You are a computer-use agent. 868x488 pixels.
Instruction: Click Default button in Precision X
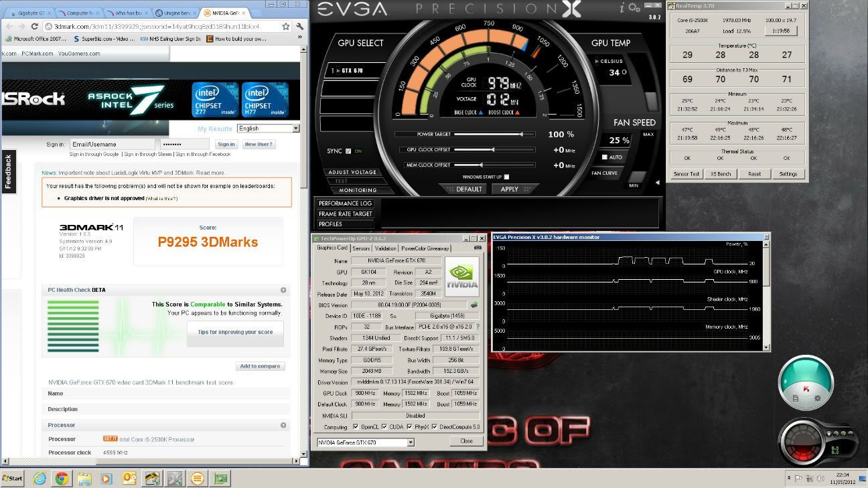pyautogui.click(x=465, y=189)
